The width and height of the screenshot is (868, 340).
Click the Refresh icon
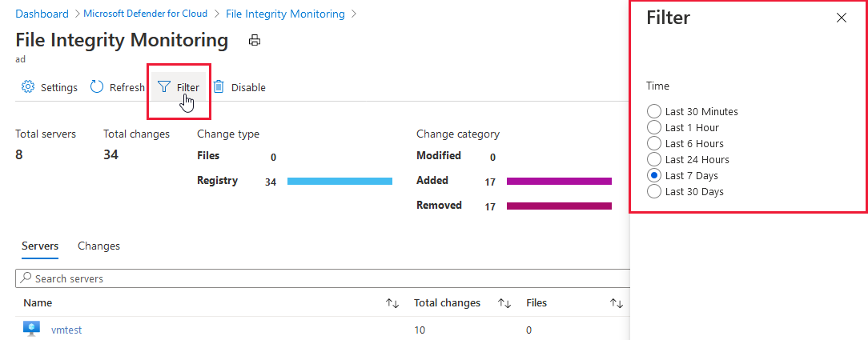point(97,87)
